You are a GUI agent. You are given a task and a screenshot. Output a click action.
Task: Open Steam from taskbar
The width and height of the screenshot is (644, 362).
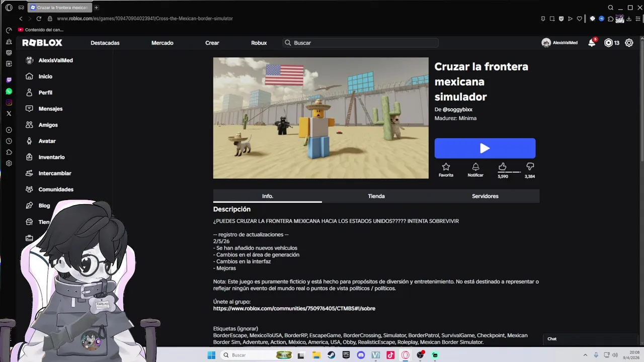331,355
